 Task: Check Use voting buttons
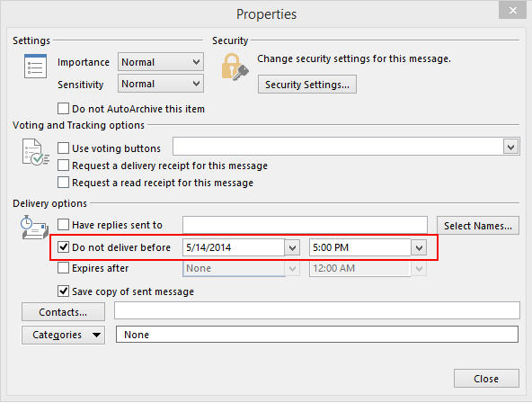[63, 148]
